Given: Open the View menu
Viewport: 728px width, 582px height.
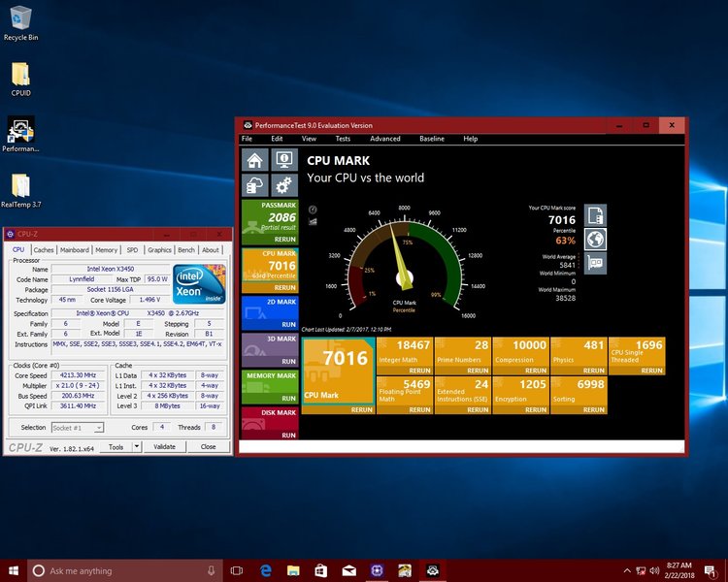Looking at the screenshot, I should [x=309, y=139].
